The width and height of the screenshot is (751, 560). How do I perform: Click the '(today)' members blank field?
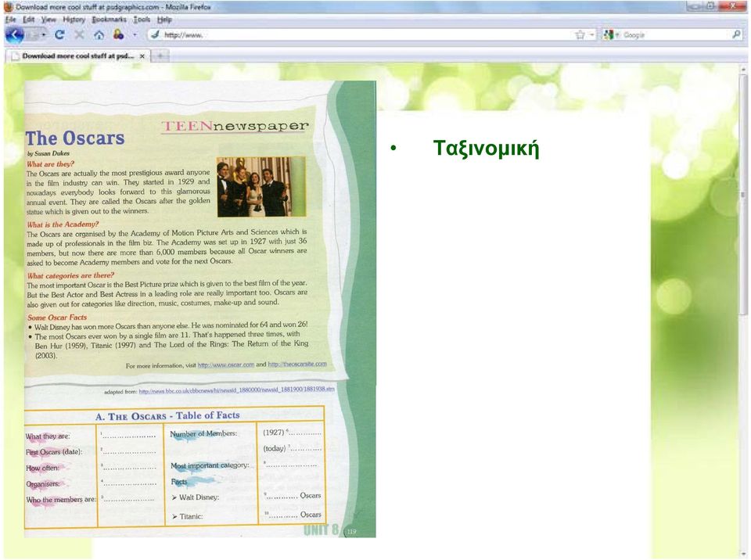(x=304, y=449)
